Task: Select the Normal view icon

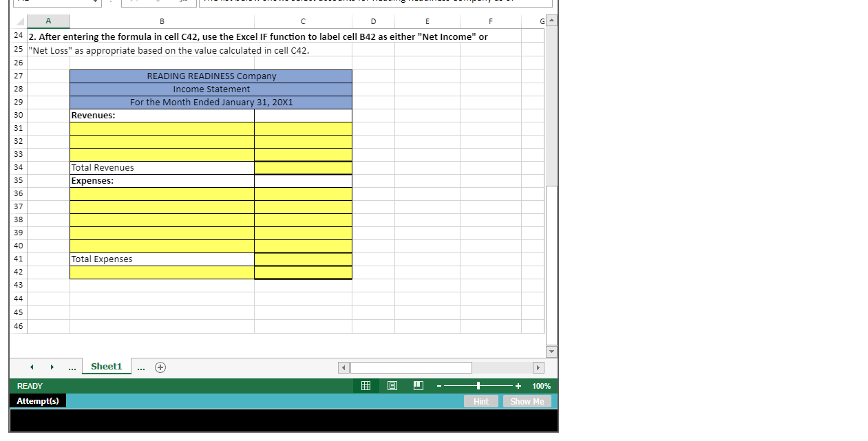Action: tap(366, 386)
